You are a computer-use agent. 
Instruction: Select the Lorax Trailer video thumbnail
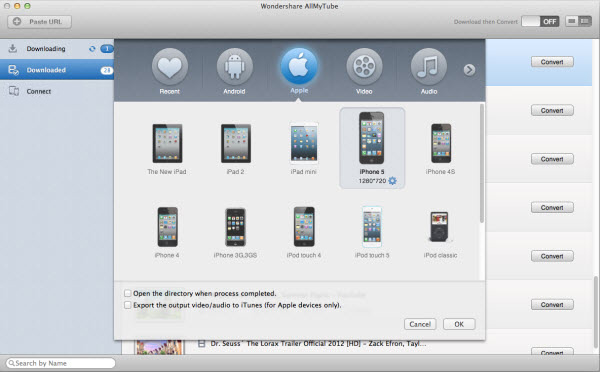tap(159, 347)
